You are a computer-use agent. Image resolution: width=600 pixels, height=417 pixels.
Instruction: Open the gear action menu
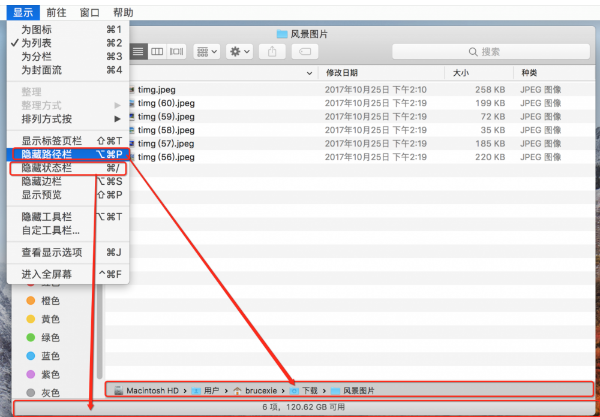pos(239,51)
